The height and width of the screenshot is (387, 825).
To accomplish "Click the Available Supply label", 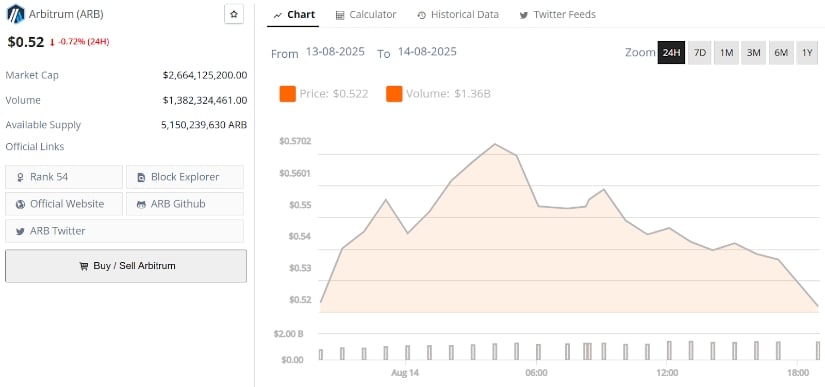I will click(43, 125).
